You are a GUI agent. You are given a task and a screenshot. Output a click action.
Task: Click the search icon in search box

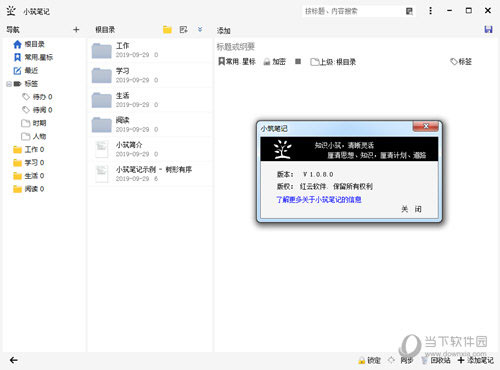[x=409, y=11]
